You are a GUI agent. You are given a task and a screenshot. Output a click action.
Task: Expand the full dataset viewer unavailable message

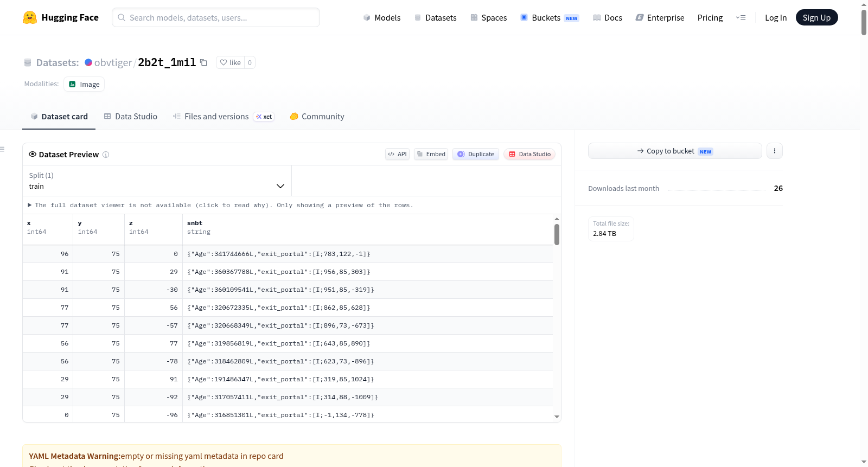[x=221, y=205]
